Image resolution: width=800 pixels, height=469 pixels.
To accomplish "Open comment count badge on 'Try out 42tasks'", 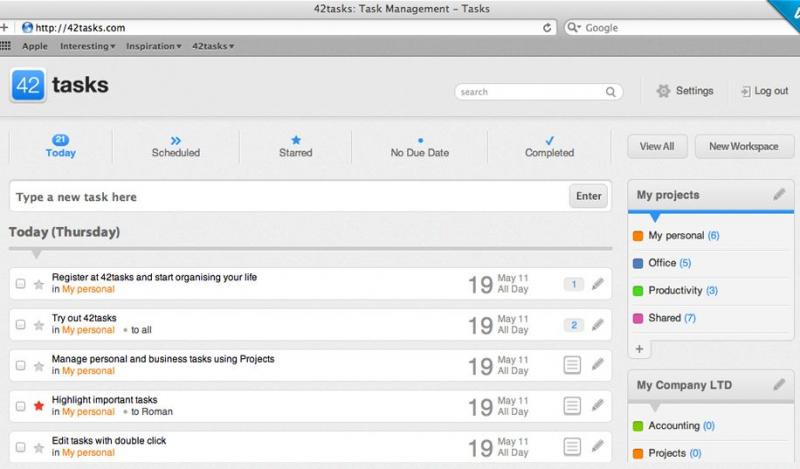I will point(573,325).
